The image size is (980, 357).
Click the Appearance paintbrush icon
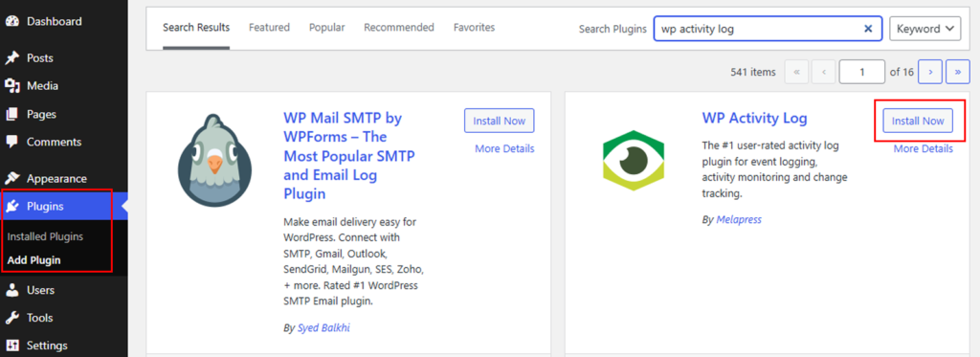[11, 178]
